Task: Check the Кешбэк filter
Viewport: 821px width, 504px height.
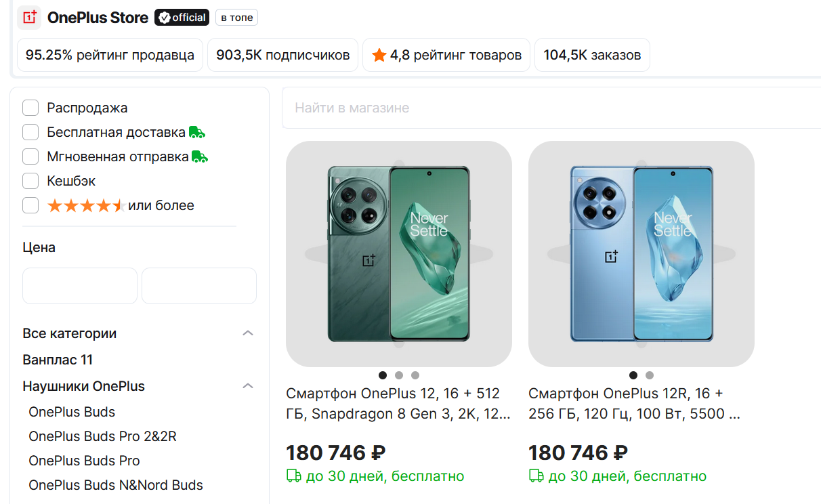Action: point(30,181)
